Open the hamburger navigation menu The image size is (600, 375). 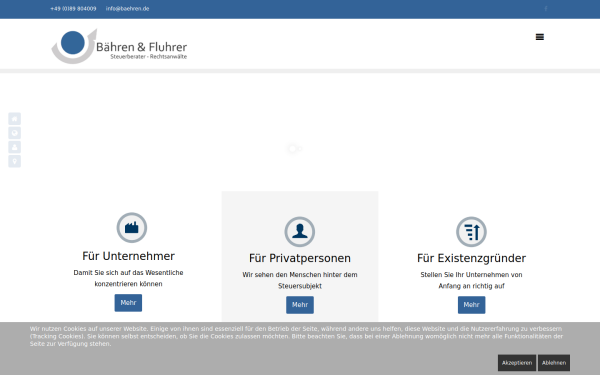point(540,37)
